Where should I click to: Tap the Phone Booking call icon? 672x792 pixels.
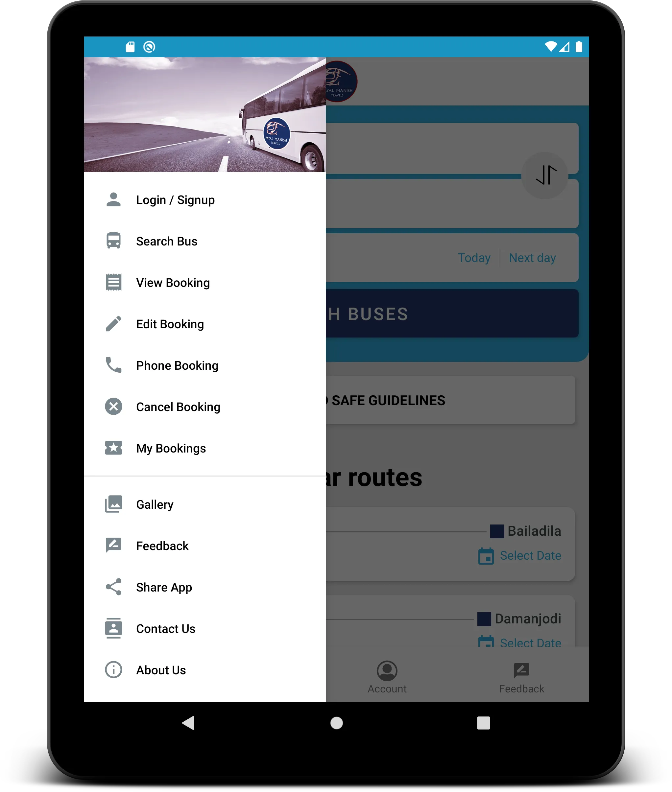(x=113, y=365)
